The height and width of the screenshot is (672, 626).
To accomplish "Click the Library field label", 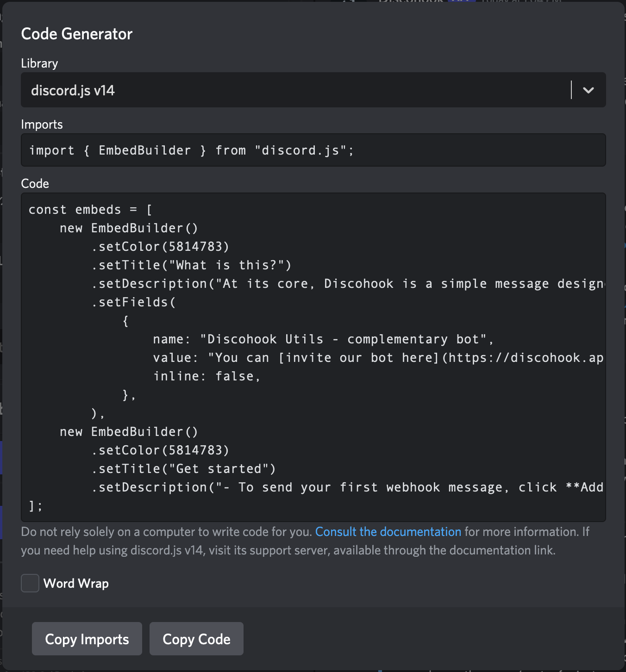I will 39,63.
